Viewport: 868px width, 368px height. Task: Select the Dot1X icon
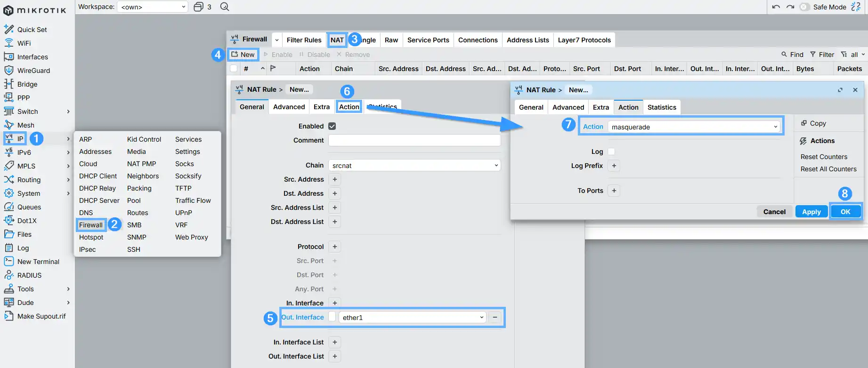pos(8,220)
